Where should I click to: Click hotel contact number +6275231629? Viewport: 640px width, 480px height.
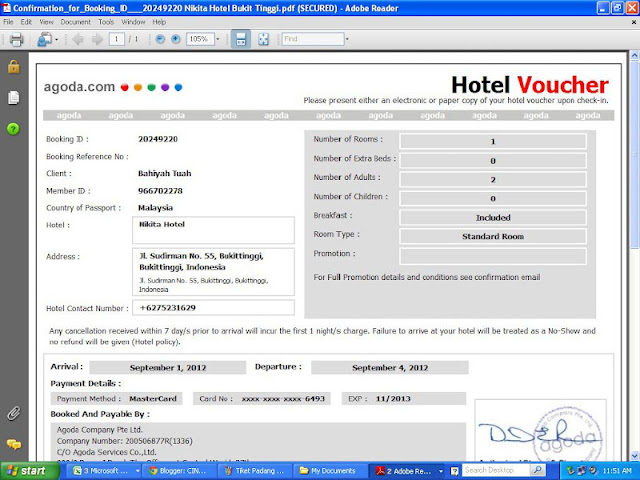[x=167, y=308]
